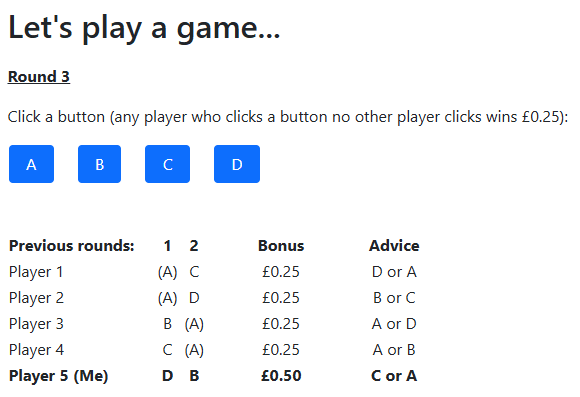Click Player 4's advice "A or B"

point(394,350)
